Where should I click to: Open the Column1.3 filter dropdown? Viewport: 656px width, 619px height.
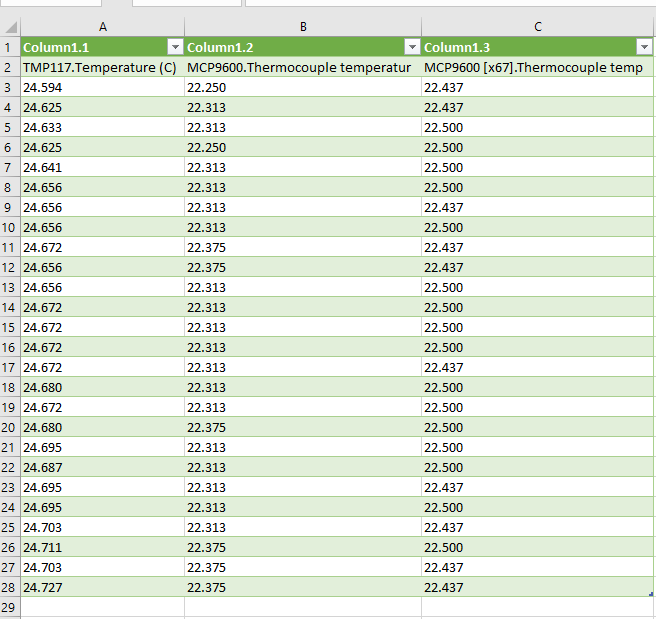pyautogui.click(x=644, y=47)
